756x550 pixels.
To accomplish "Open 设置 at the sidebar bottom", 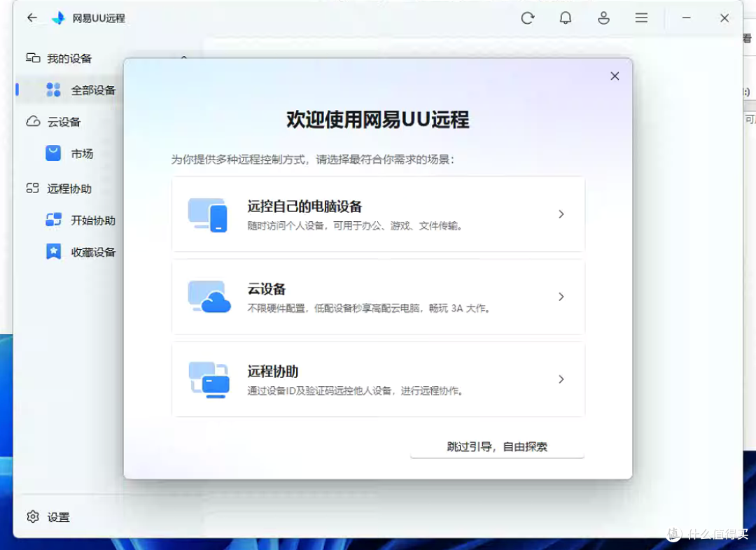I will coord(58,517).
